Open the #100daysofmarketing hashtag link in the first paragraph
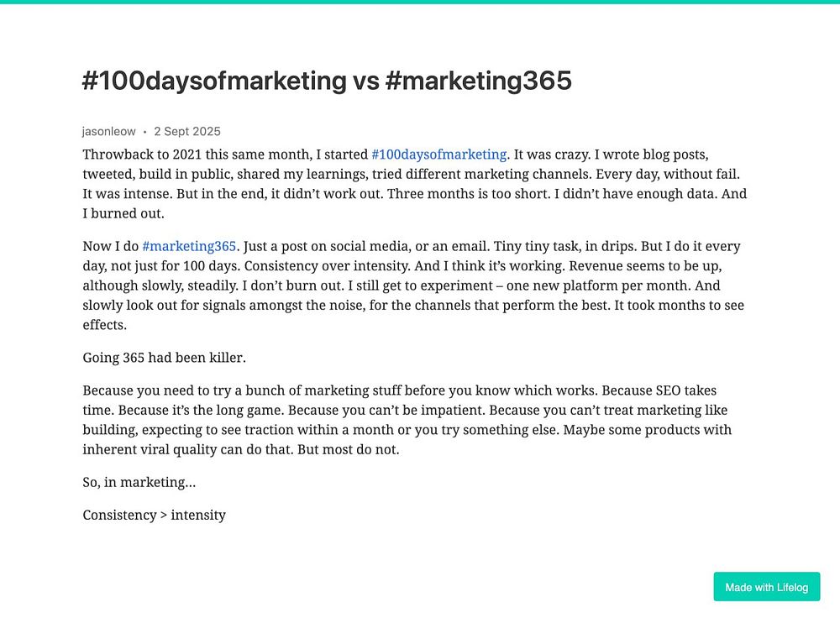 click(438, 154)
